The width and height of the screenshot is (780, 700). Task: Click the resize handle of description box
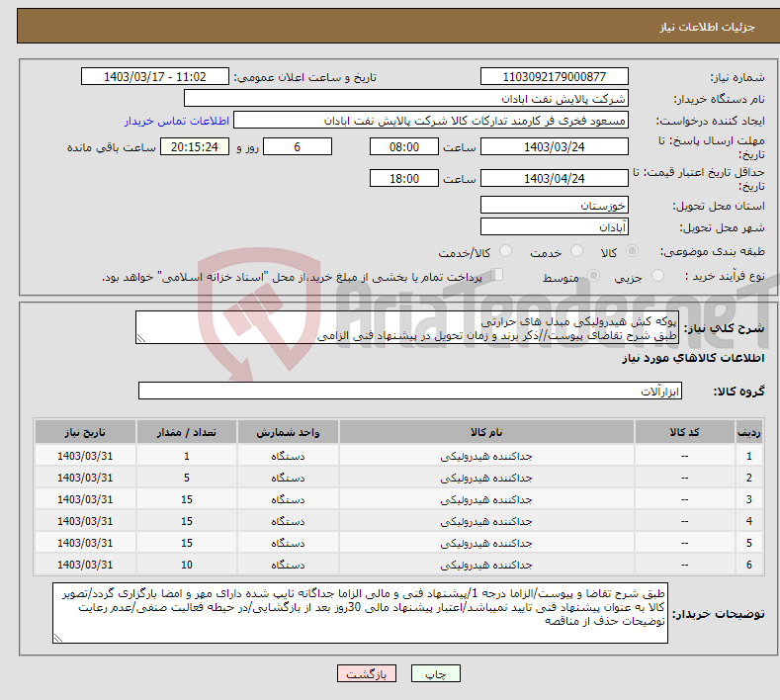(141, 338)
